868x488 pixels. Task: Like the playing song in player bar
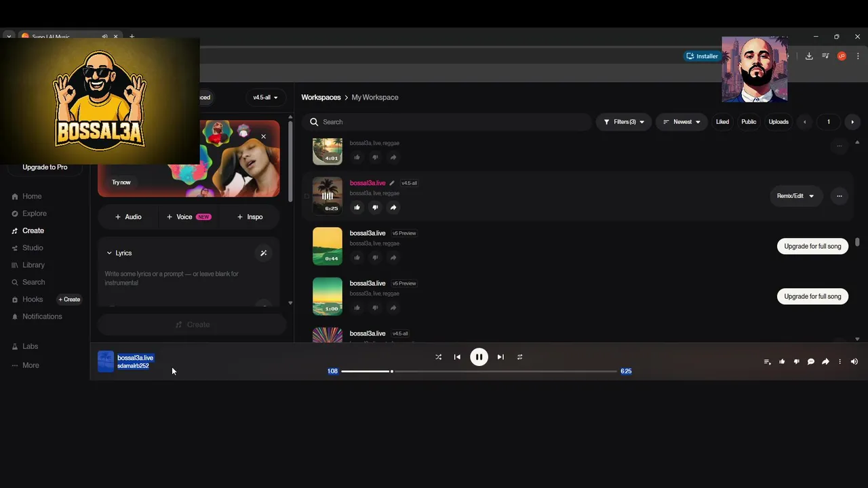(x=782, y=362)
